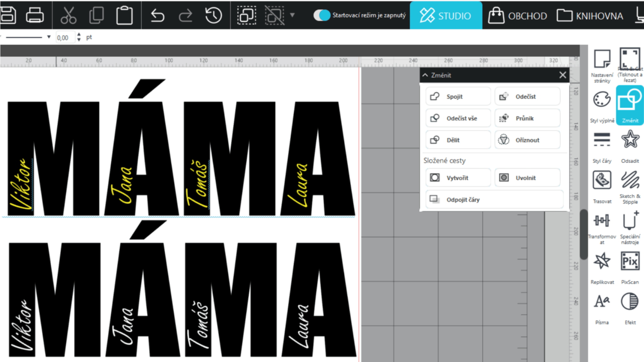Collapse the Změnit panel header chevron
644x362 pixels.
pos(425,75)
